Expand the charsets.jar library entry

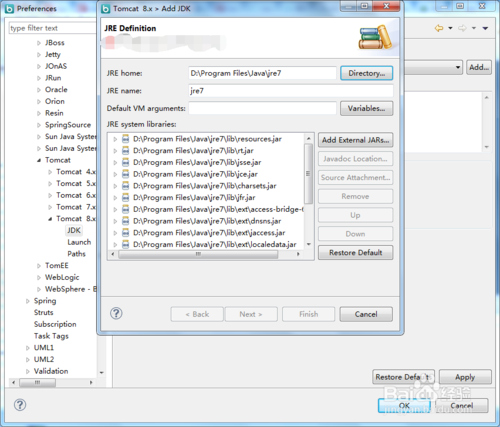coord(115,186)
